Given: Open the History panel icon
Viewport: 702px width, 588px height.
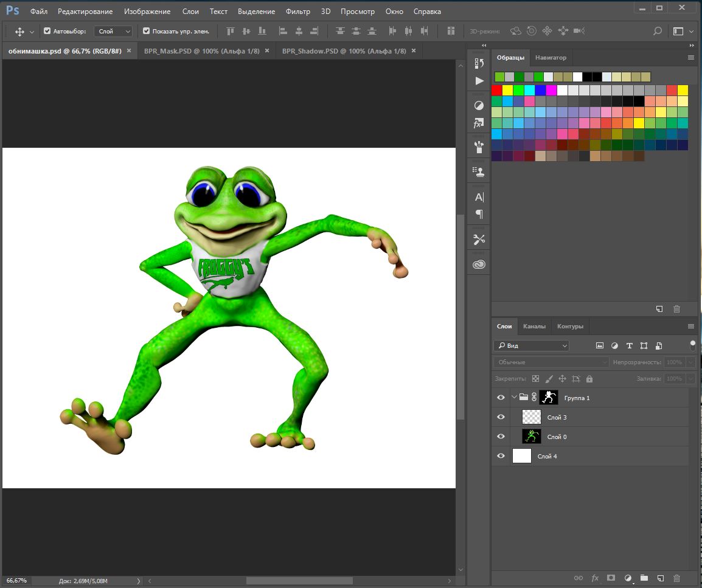Looking at the screenshot, I should click(479, 63).
